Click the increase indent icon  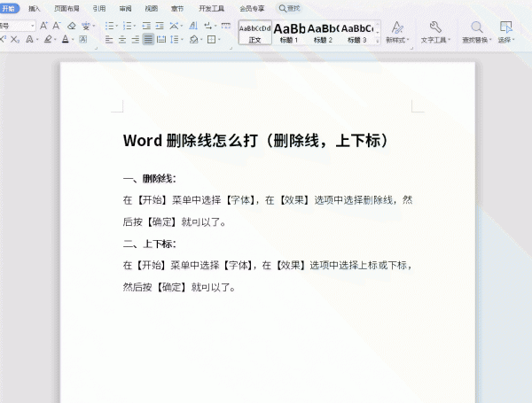[160, 26]
